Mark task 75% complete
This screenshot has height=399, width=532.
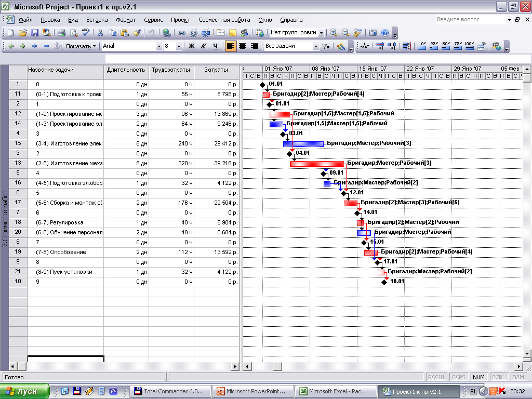click(458, 46)
